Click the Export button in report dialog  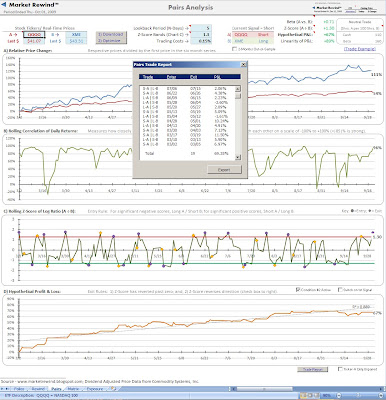coord(224,170)
